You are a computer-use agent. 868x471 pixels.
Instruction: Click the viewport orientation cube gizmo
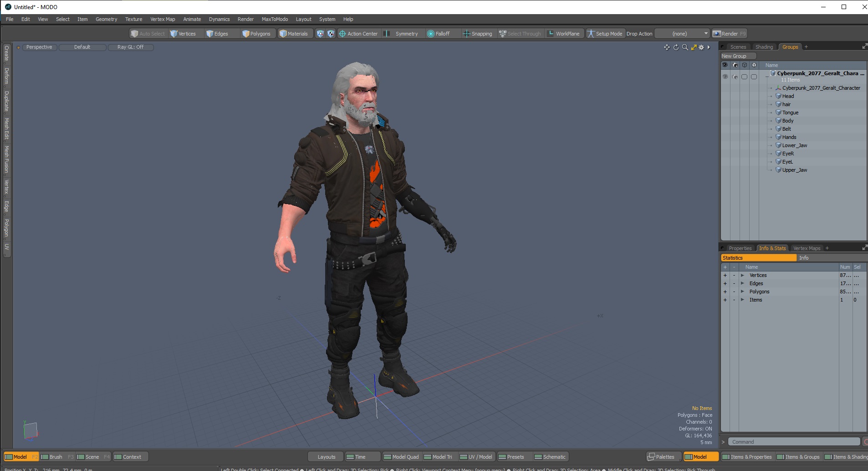[x=30, y=431]
